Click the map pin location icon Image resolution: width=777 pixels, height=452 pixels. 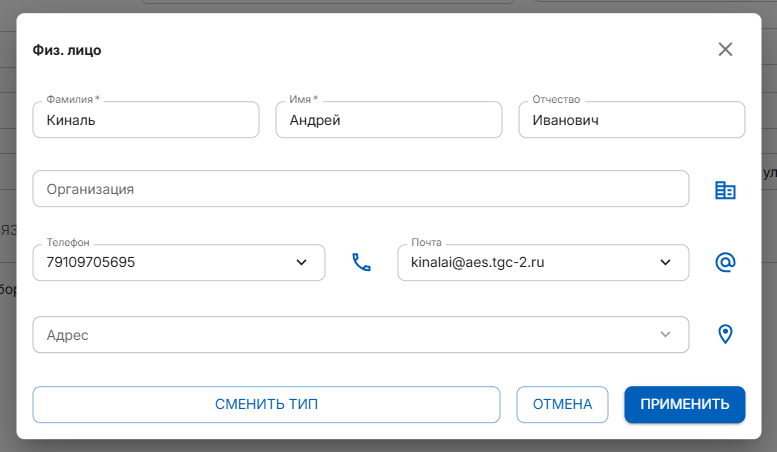(726, 334)
